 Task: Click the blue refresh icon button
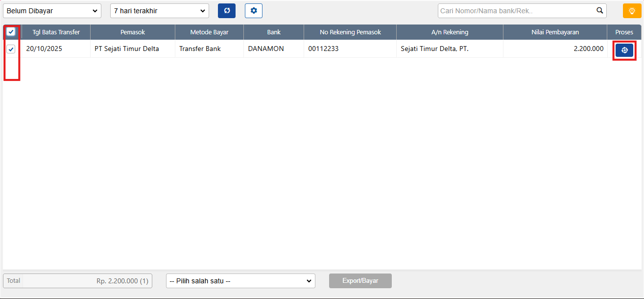227,11
